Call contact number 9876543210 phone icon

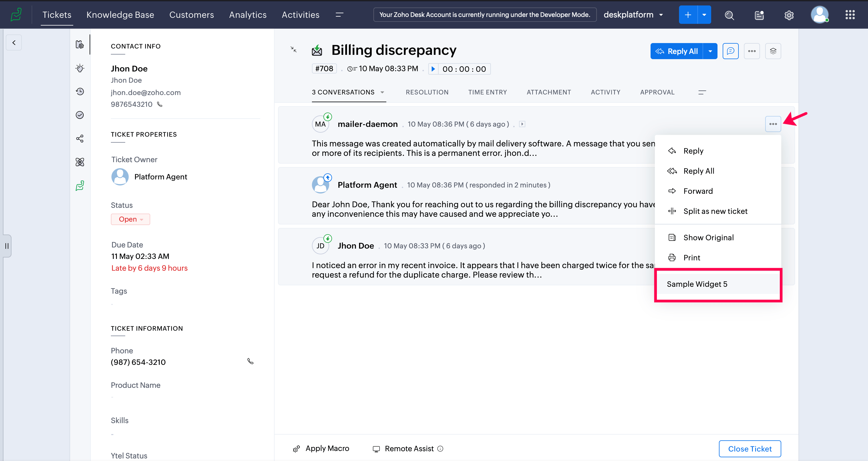pos(160,104)
